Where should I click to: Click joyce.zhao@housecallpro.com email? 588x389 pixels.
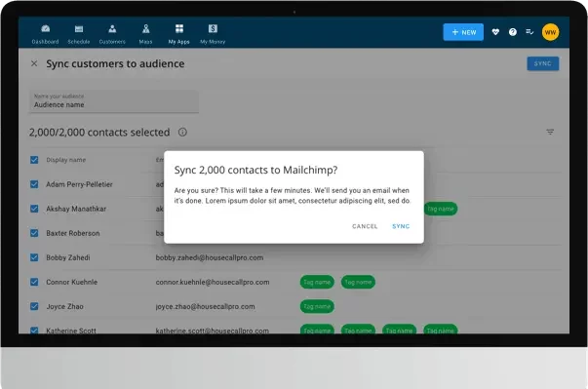pyautogui.click(x=205, y=306)
